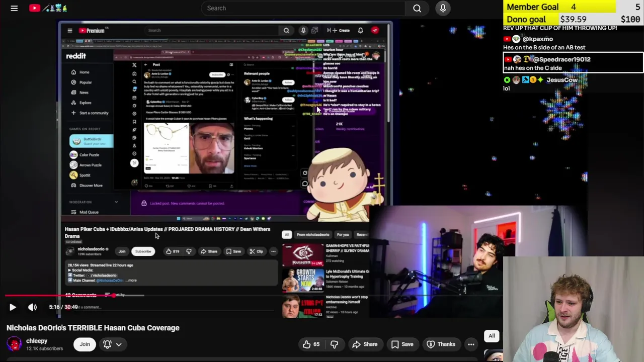Select the All chip at far right
The width and height of the screenshot is (644, 362).
click(x=492, y=336)
